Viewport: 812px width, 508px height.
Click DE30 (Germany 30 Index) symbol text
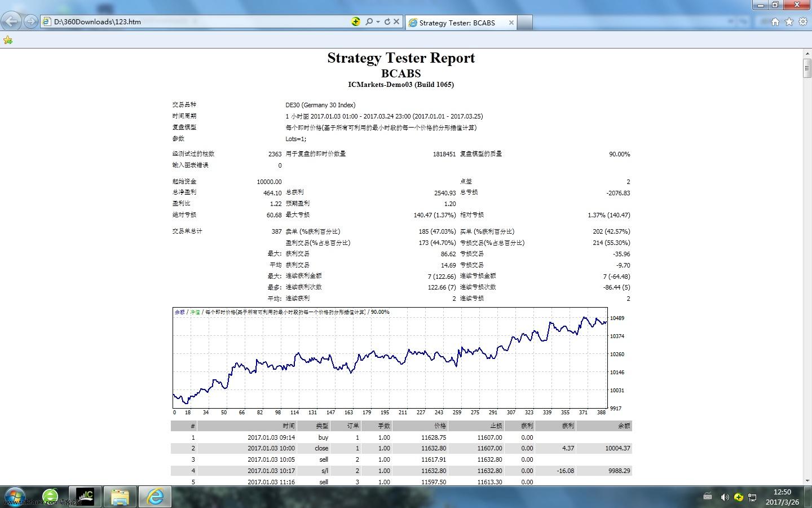320,105
